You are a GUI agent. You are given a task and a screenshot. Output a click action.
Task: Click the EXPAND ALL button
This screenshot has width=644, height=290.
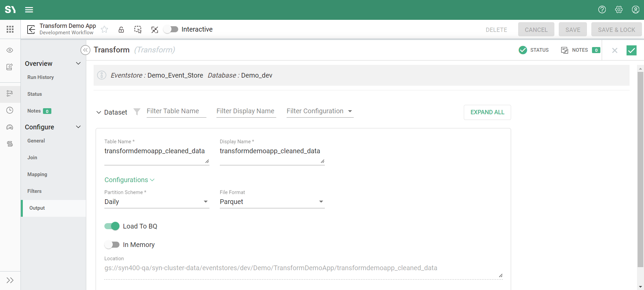487,112
